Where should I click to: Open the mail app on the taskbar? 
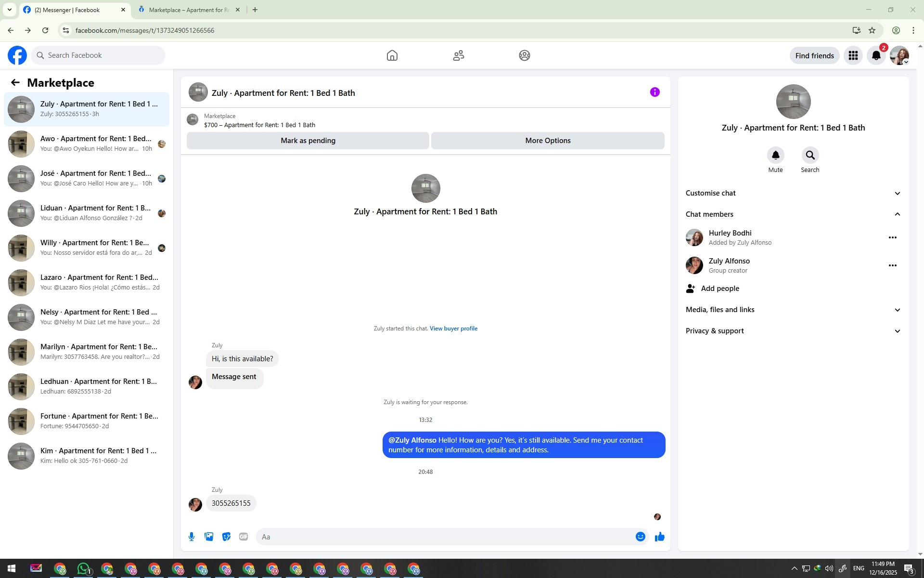pyautogui.click(x=36, y=569)
